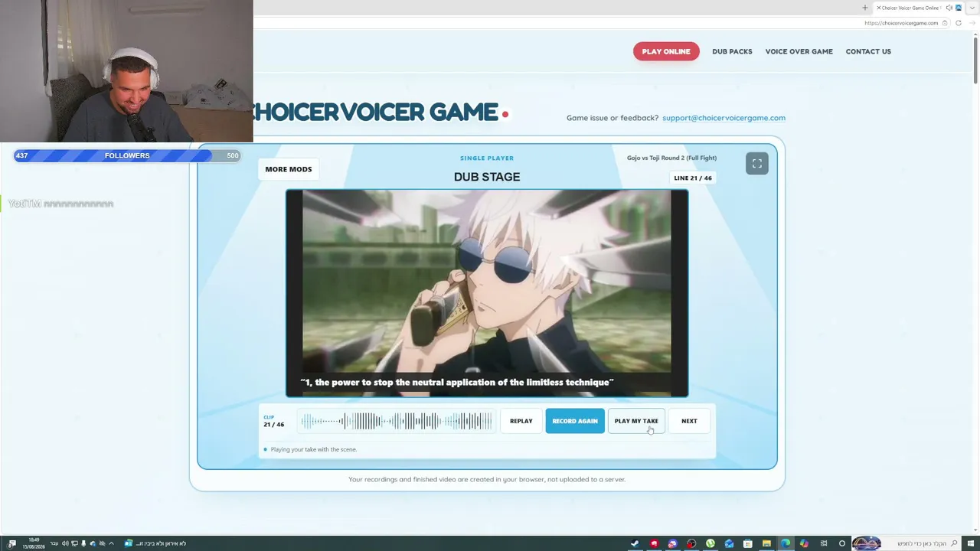Click the Gojo video scene
Viewport: 980px width, 551px height.
click(487, 293)
